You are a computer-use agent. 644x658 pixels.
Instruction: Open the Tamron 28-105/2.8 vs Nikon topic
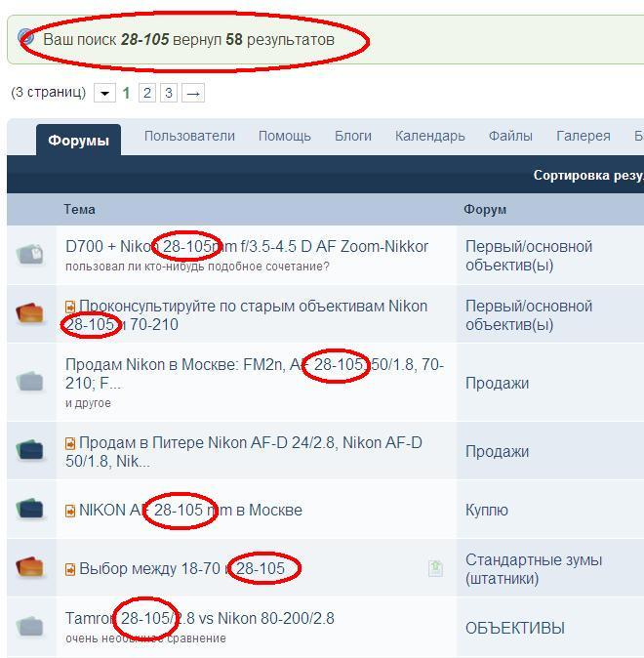click(x=200, y=618)
